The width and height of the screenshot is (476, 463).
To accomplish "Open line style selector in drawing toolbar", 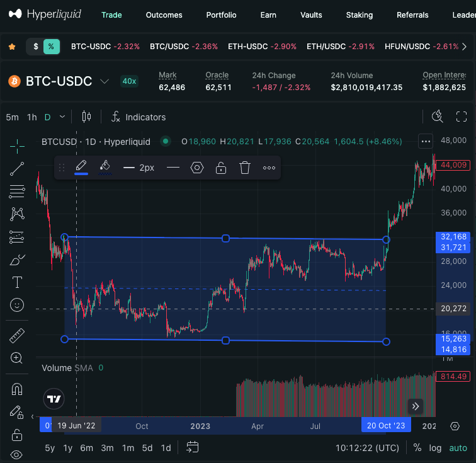I will click(x=173, y=168).
